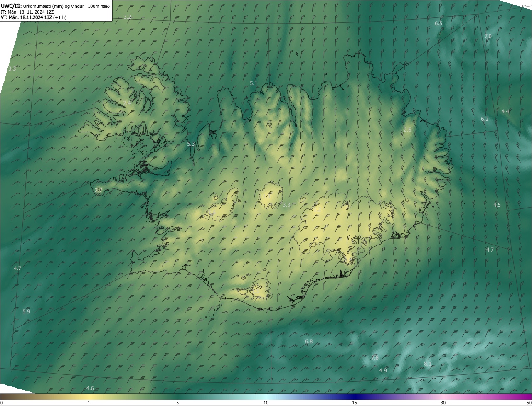
Task: Click the 3.2 value label on the map
Action: (x=128, y=17)
